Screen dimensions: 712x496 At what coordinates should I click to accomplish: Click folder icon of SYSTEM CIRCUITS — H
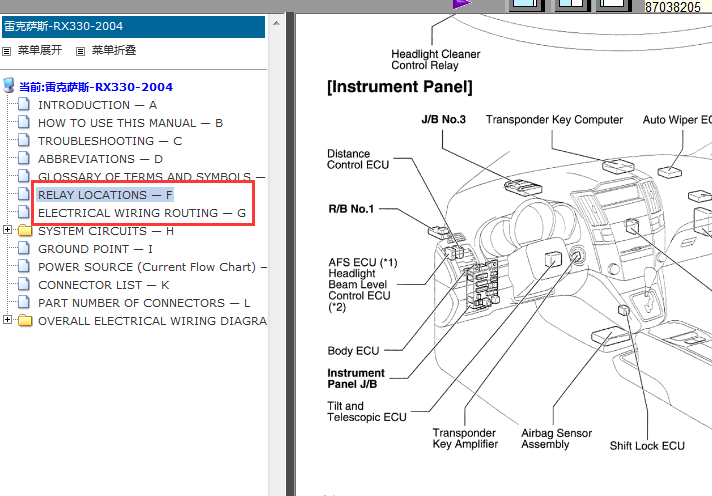pyautogui.click(x=25, y=231)
